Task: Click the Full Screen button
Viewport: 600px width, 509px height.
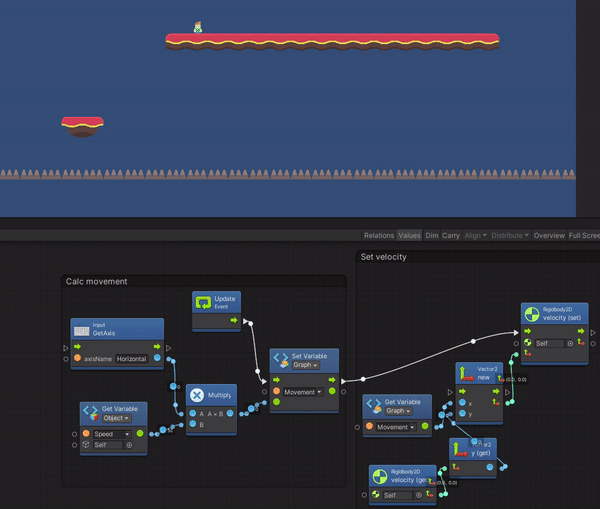Action: click(x=584, y=236)
